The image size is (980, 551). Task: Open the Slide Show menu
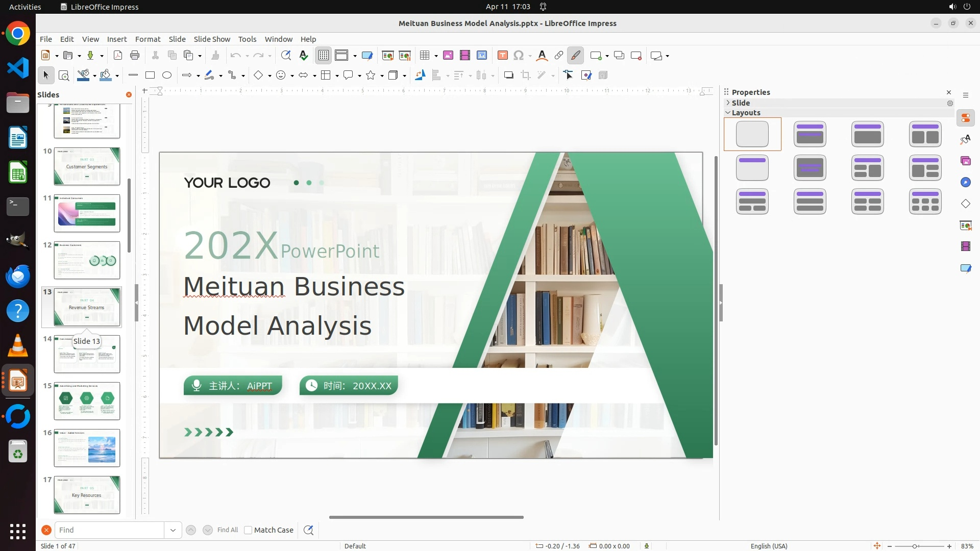[x=212, y=39]
